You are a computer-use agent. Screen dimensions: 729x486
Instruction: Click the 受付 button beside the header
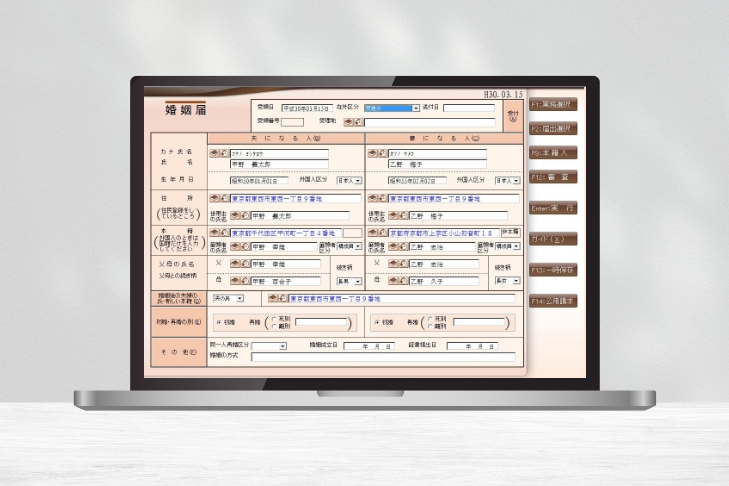513,116
